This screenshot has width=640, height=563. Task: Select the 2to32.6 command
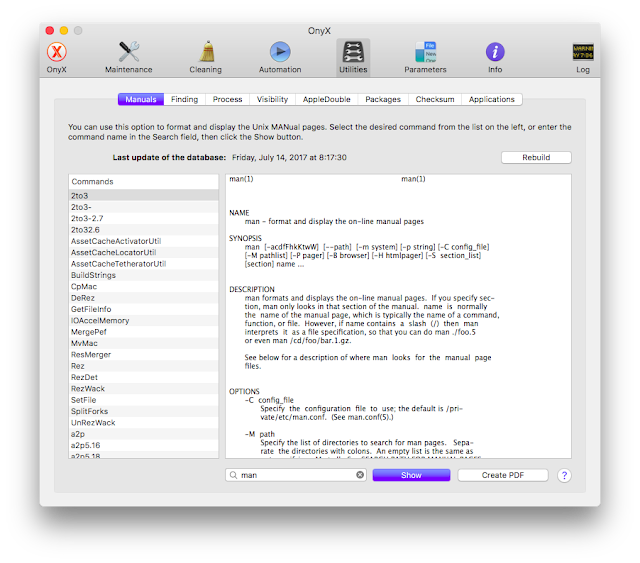(x=143, y=230)
